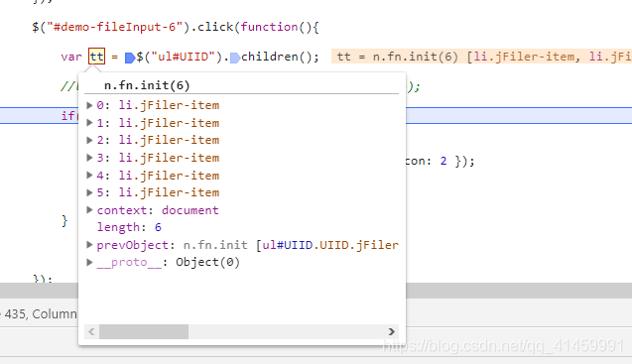Click the length: 6 property
The image size is (632, 364).
pos(129,227)
